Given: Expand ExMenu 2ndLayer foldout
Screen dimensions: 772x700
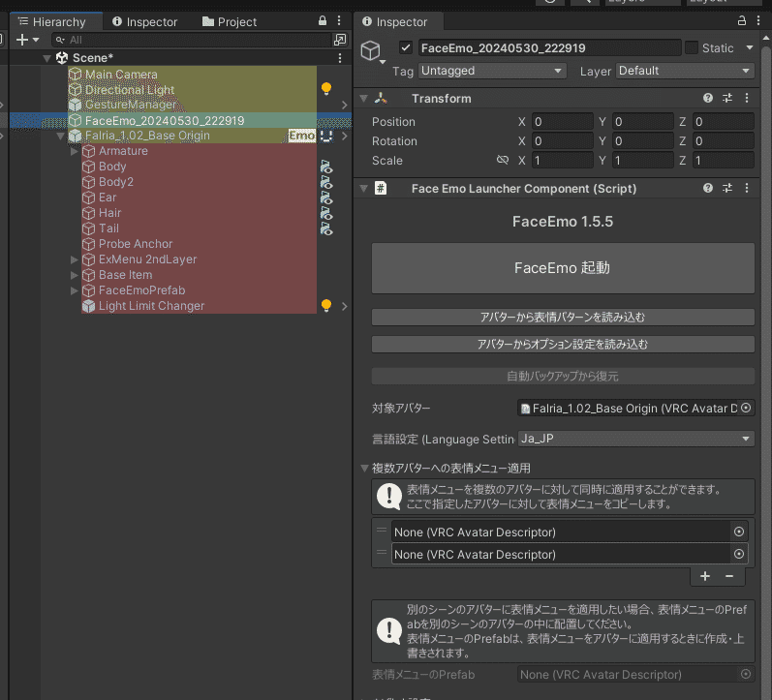Looking at the screenshot, I should tap(75, 259).
